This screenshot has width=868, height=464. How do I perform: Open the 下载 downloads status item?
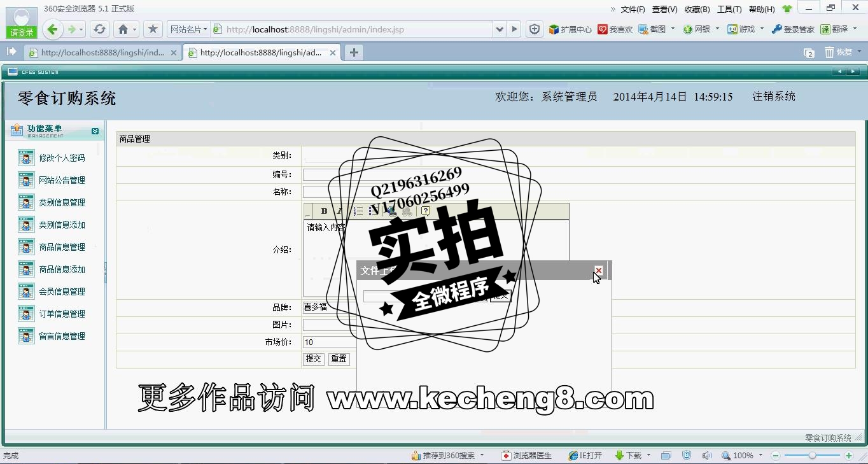click(629, 456)
